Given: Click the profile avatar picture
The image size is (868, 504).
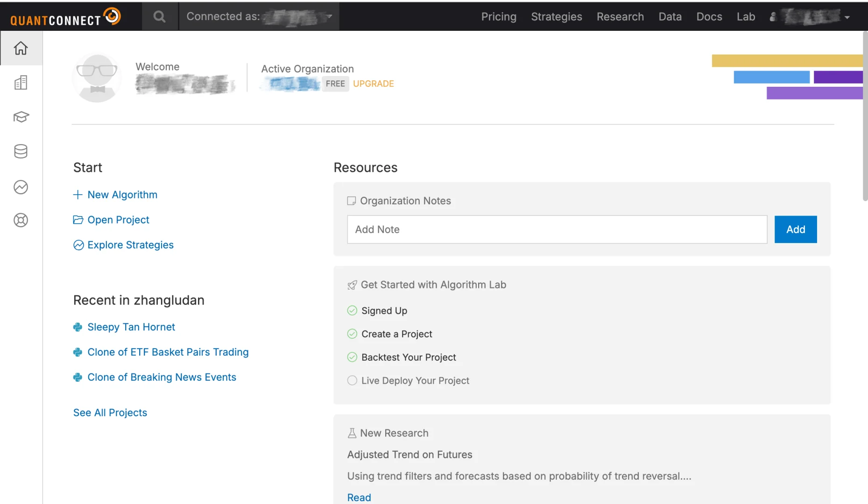Looking at the screenshot, I should click(x=97, y=78).
